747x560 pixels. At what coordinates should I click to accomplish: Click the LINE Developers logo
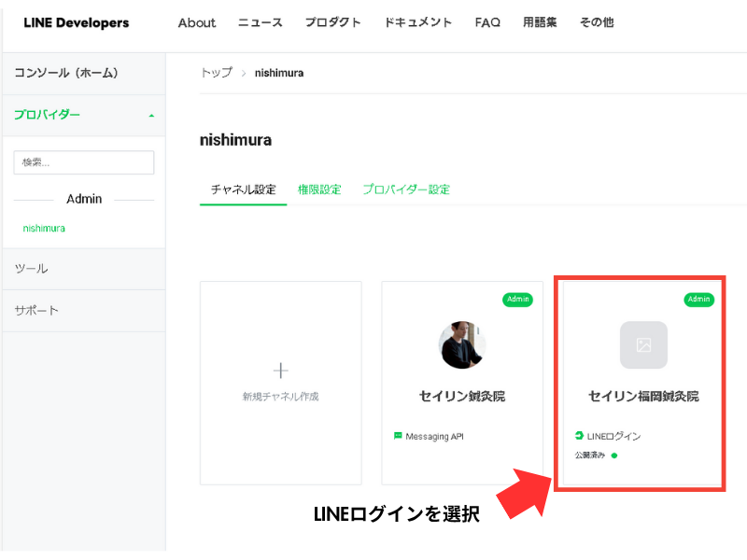[77, 22]
